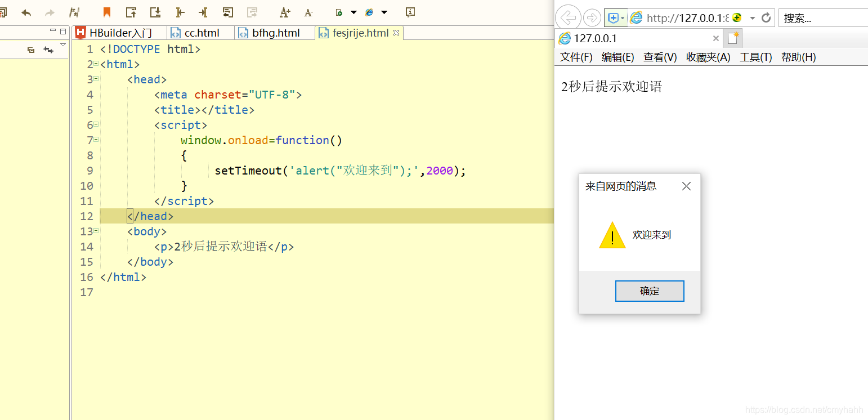Click the green plus icon in address bar
This screenshot has width=868, height=420.
(737, 17)
